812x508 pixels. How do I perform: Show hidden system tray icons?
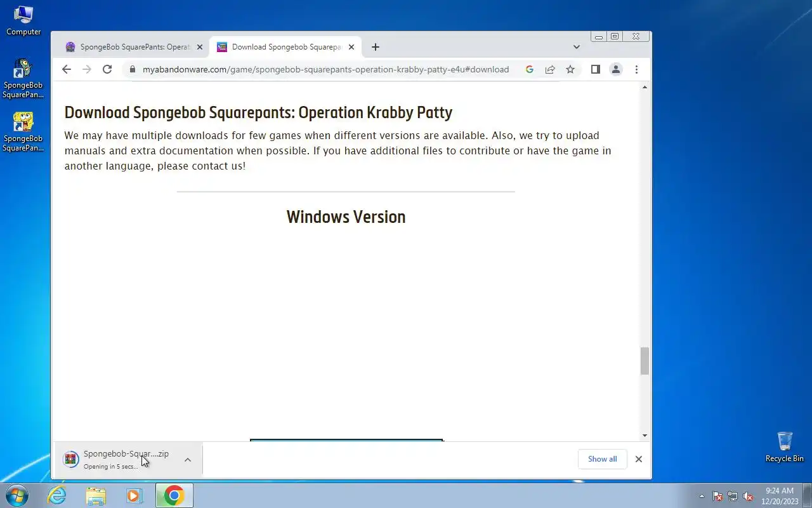[702, 496]
